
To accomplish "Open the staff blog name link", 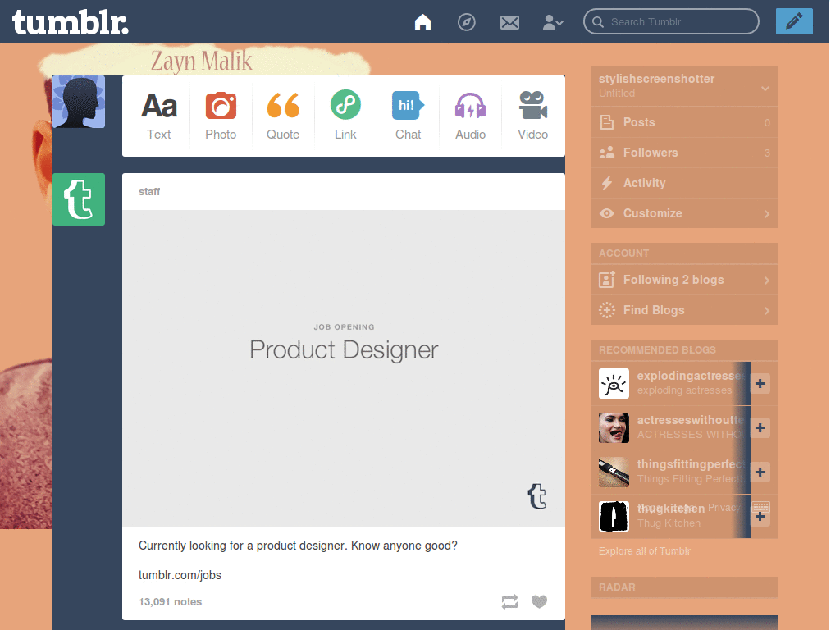I will click(x=149, y=192).
